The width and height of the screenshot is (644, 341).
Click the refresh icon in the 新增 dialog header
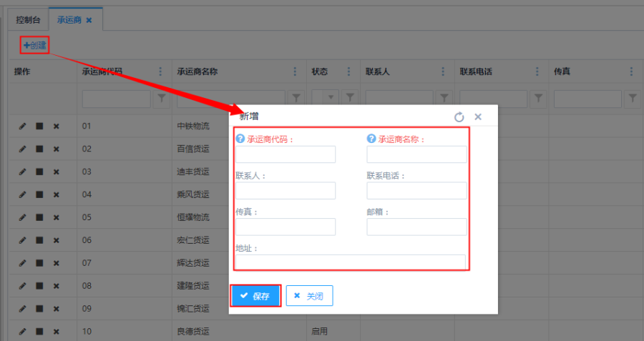point(459,117)
